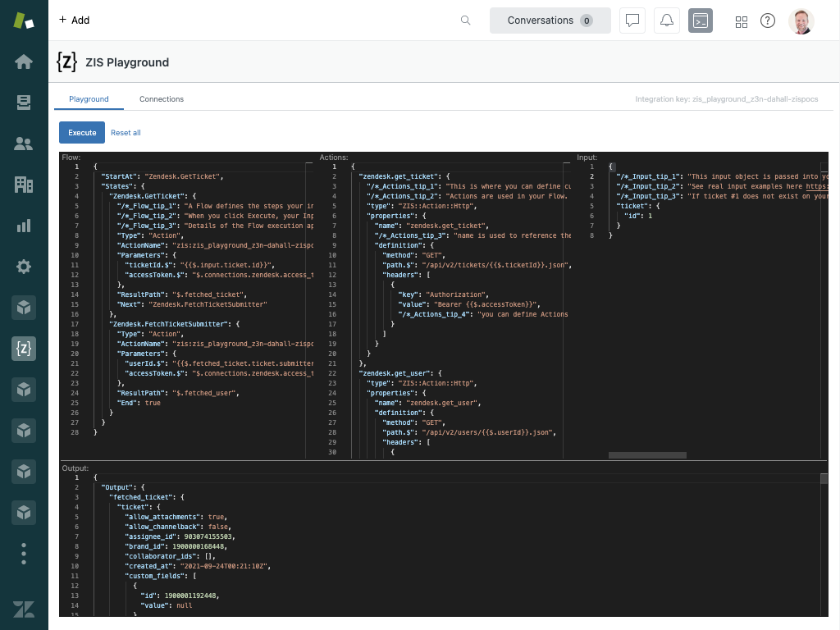Click the help question mark icon
Image resolution: width=840 pixels, height=630 pixels.
(768, 21)
